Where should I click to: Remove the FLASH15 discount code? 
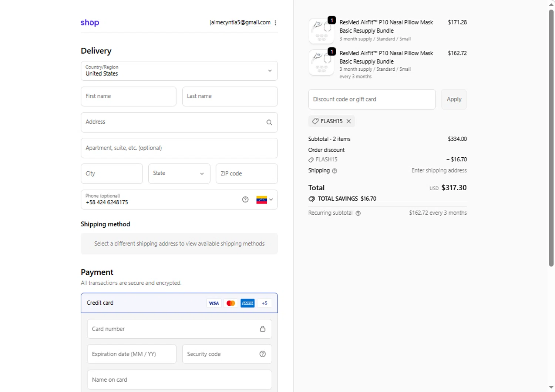coord(349,121)
